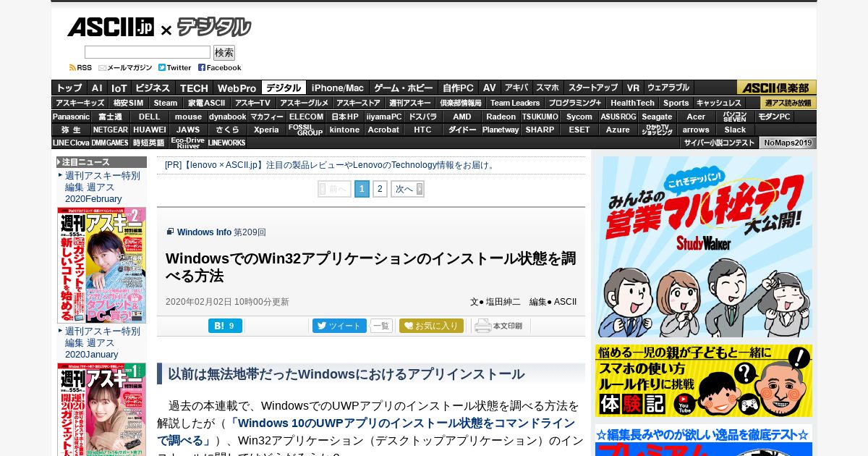Click the ツイート button

click(x=339, y=326)
